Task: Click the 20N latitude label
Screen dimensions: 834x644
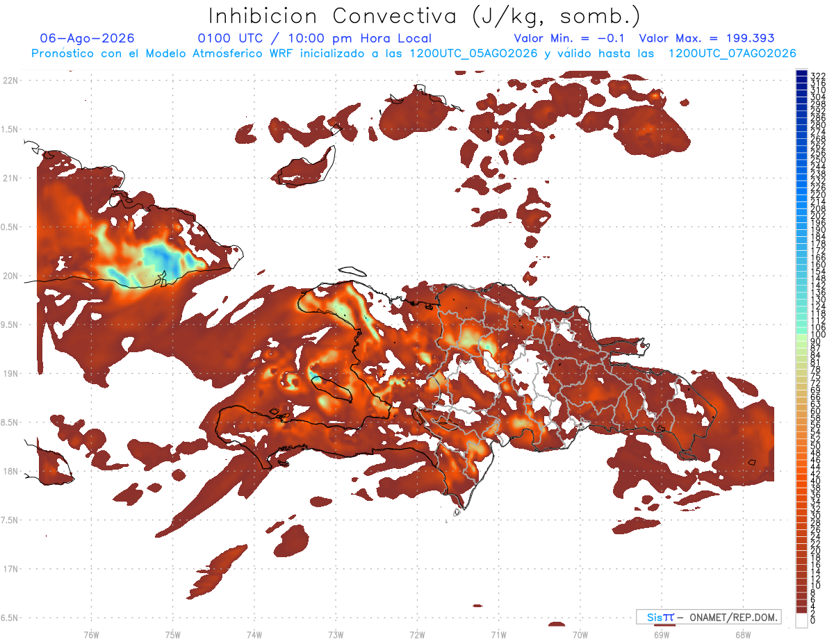Action: pos(10,276)
